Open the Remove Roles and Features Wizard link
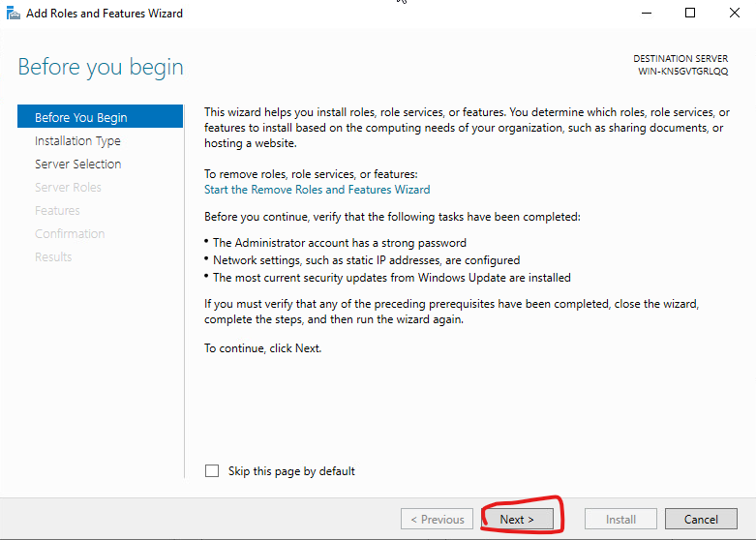The image size is (756, 540). [x=317, y=190]
